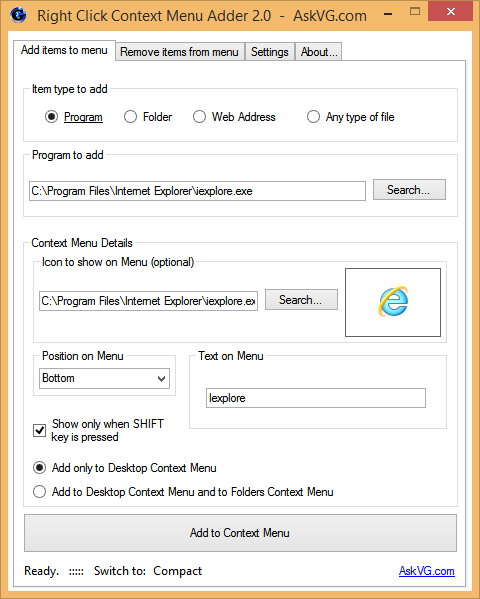This screenshot has width=480, height=599.
Task: Choose Add to Desktop and Folders Context Menu
Action: tap(39, 492)
